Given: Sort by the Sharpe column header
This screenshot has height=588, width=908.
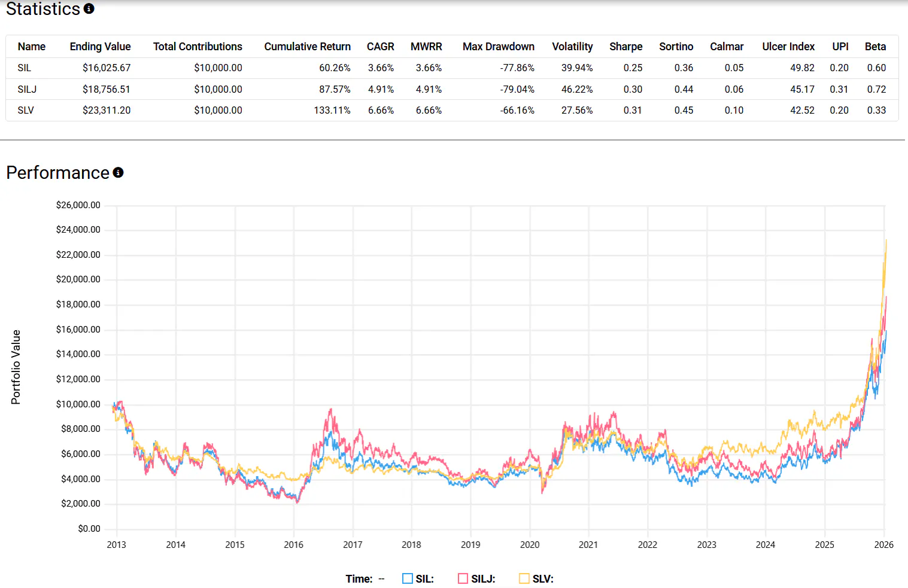Looking at the screenshot, I should pyautogui.click(x=626, y=47).
